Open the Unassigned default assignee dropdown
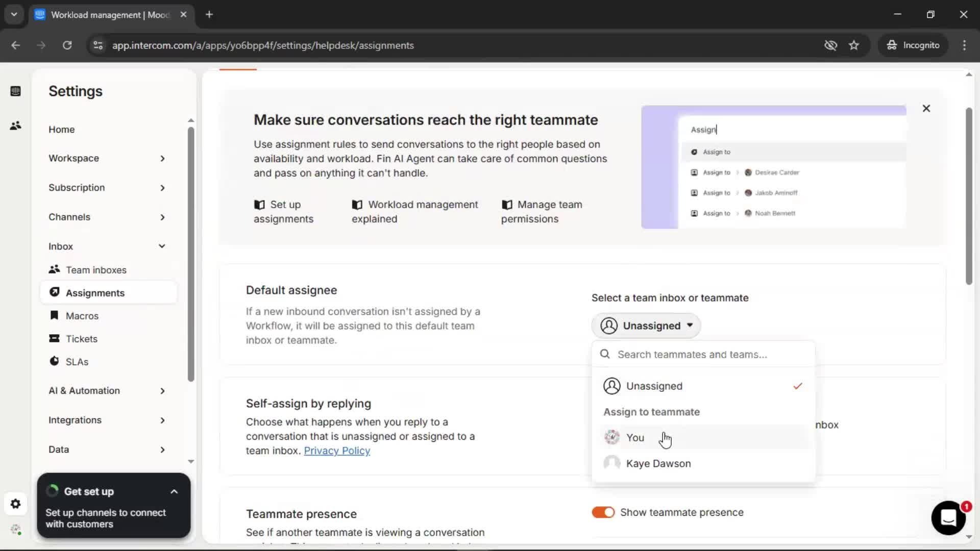The image size is (980, 551). point(646,325)
